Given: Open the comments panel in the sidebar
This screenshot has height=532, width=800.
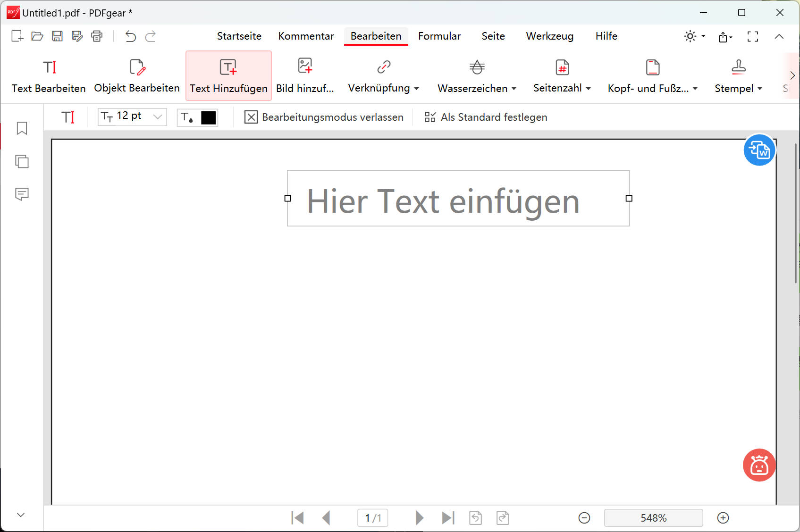Looking at the screenshot, I should 21,194.
